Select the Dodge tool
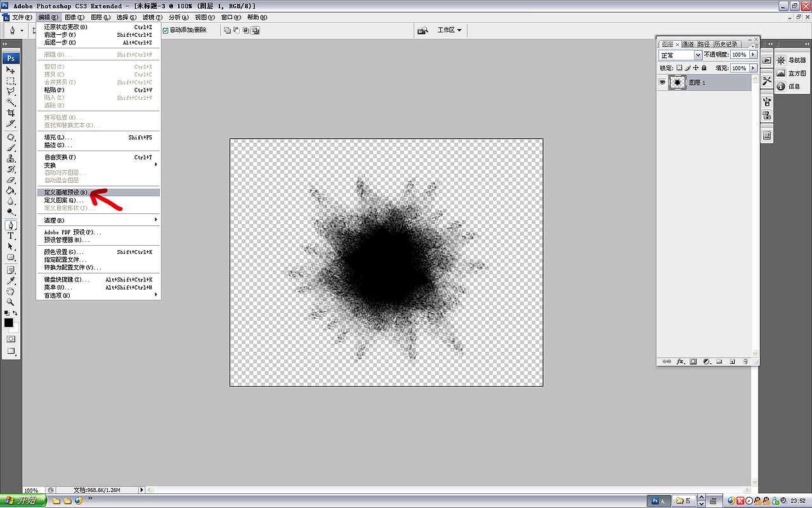This screenshot has height=508, width=812. click(x=11, y=211)
